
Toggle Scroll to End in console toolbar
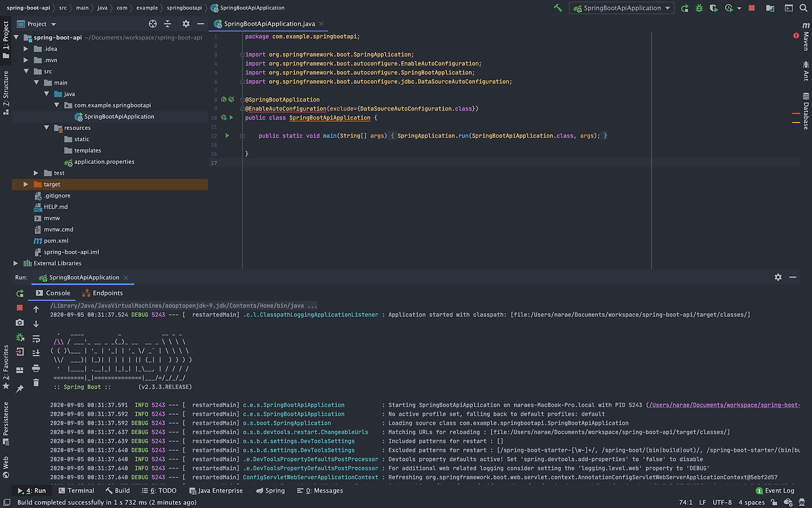(x=36, y=354)
